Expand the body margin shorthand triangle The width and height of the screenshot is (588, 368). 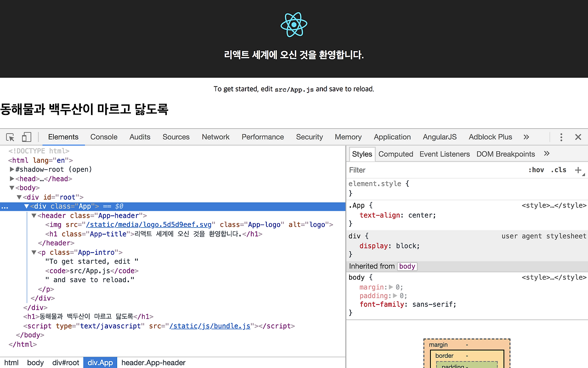click(x=391, y=287)
